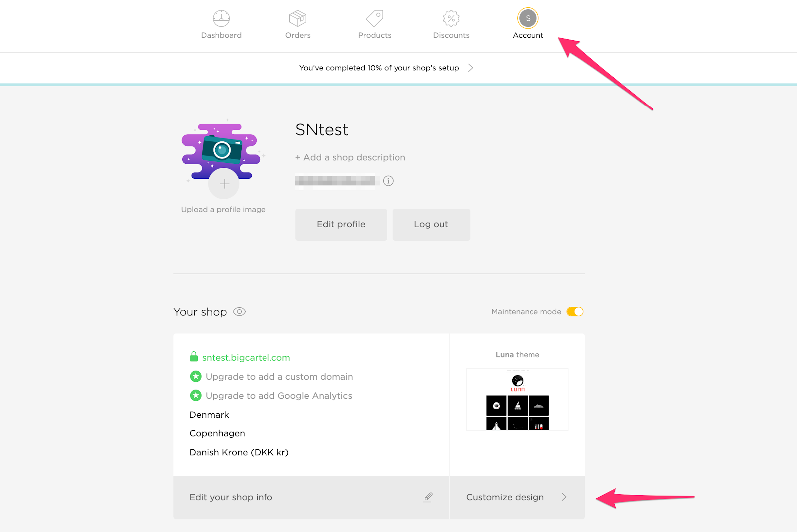Click the Luna theme label
The height and width of the screenshot is (532, 797).
517,355
